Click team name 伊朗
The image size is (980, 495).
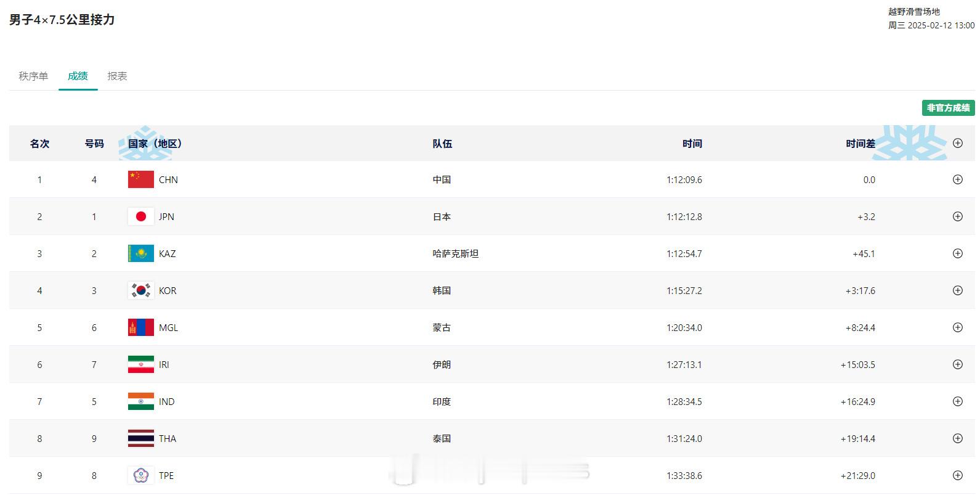point(442,365)
